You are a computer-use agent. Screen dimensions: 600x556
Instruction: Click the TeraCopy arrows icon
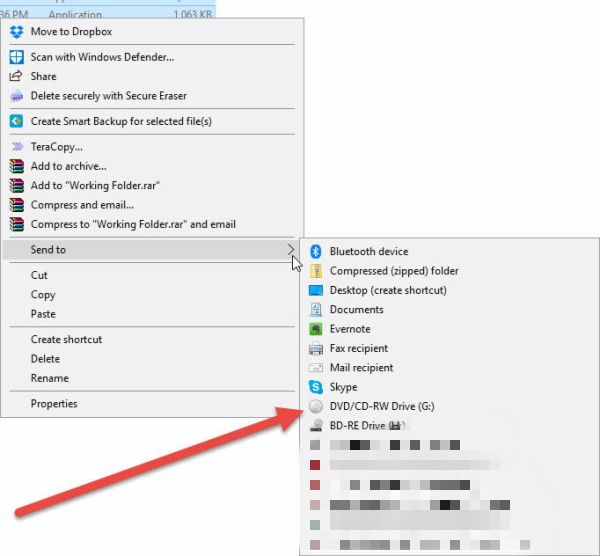tap(17, 147)
